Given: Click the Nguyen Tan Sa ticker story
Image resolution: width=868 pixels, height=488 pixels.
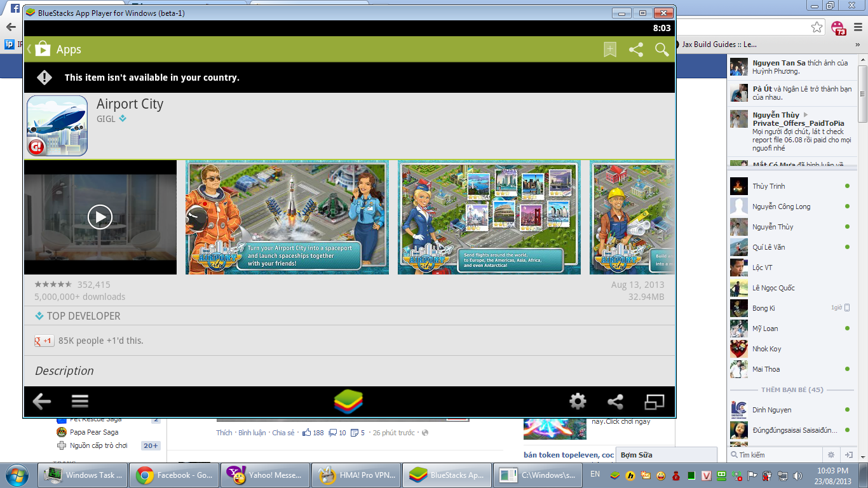Looking at the screenshot, I should (x=792, y=67).
